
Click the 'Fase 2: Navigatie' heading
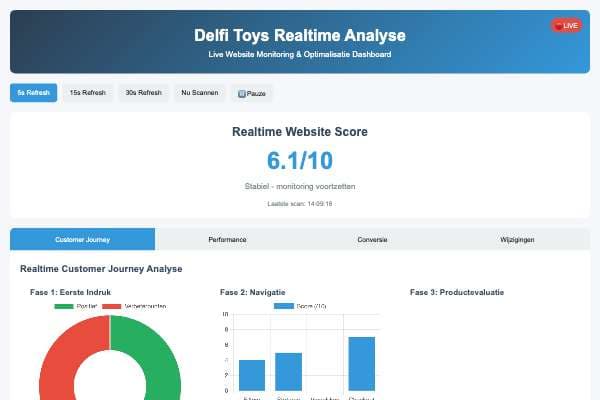pyautogui.click(x=253, y=292)
